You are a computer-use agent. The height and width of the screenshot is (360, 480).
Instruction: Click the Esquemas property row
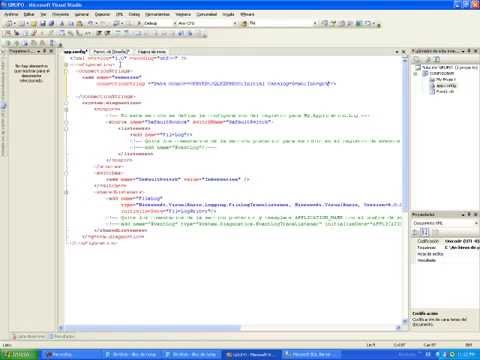point(446,247)
